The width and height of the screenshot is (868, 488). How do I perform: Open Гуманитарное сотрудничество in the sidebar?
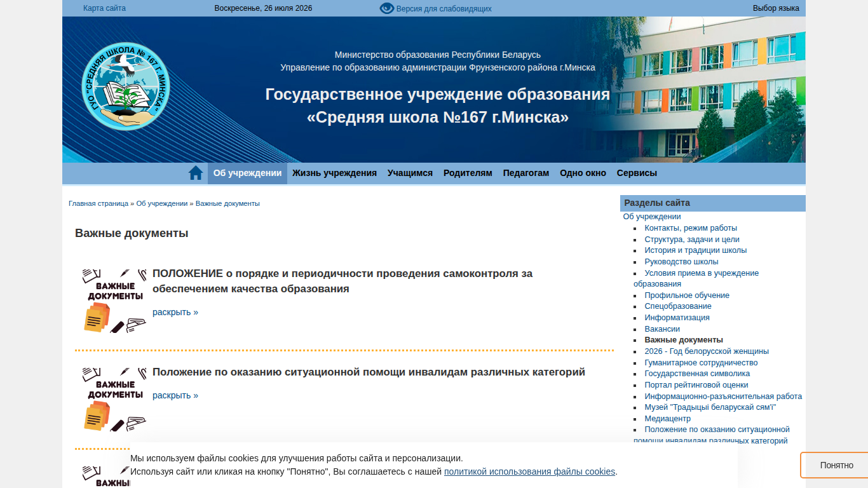[x=701, y=363]
